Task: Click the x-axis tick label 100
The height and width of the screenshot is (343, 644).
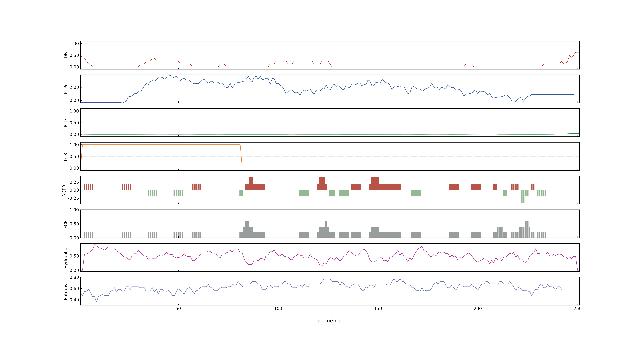Action: [x=278, y=308]
